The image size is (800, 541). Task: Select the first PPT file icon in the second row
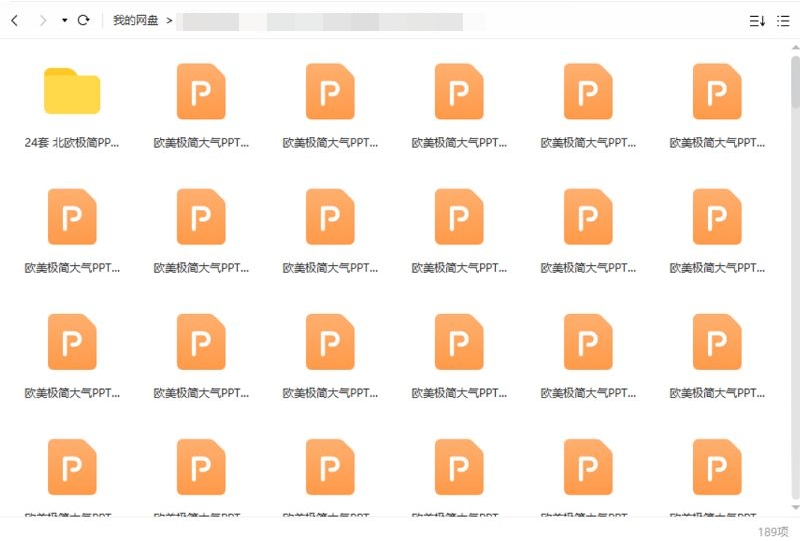coord(72,217)
